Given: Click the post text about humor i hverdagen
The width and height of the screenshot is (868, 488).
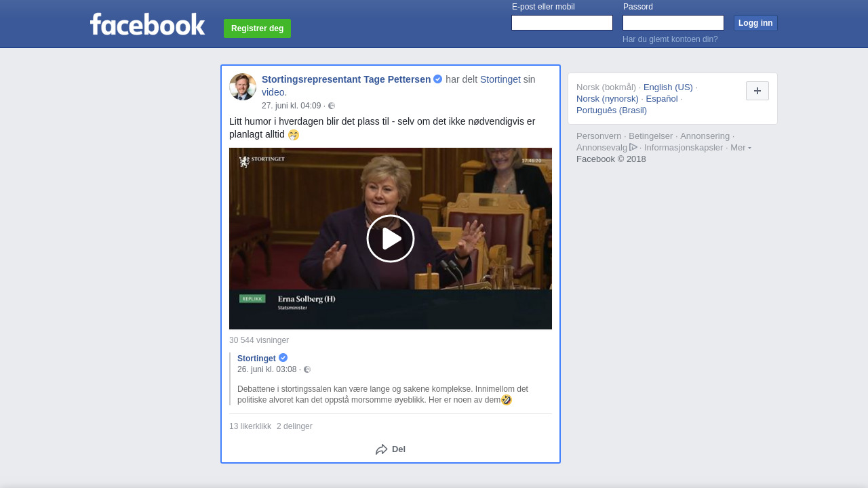Looking at the screenshot, I should coord(382,127).
